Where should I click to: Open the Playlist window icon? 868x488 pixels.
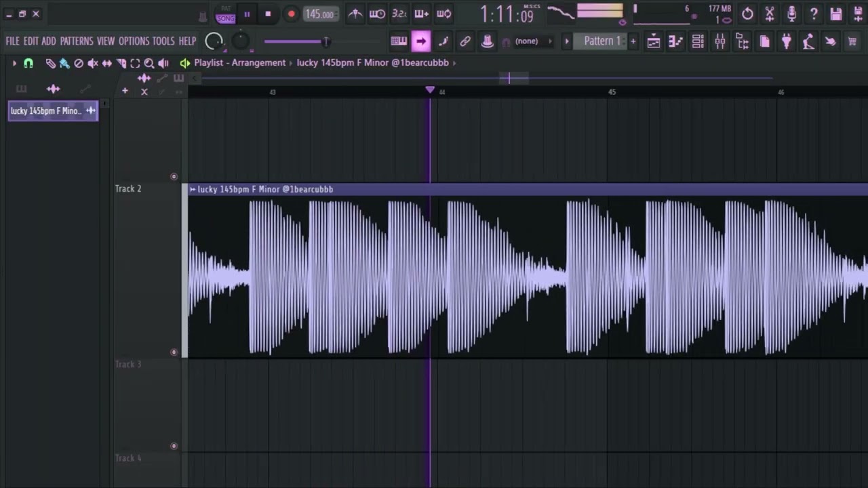point(654,41)
